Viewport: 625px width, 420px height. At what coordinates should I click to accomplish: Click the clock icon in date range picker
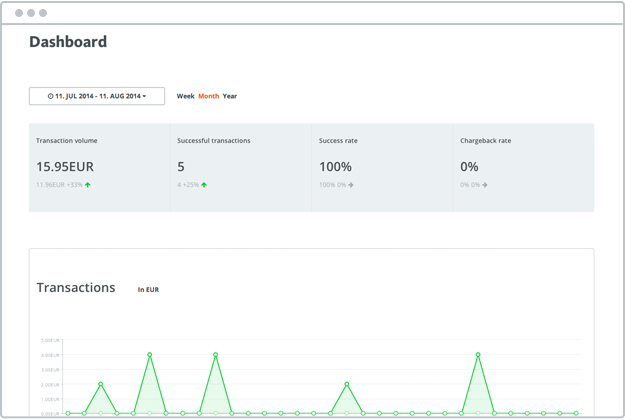(51, 97)
